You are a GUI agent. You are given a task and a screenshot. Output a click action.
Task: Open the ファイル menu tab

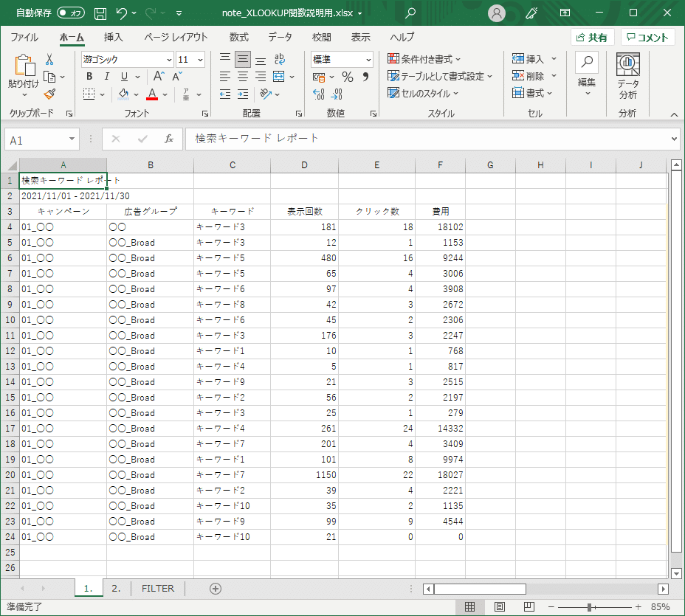click(24, 38)
